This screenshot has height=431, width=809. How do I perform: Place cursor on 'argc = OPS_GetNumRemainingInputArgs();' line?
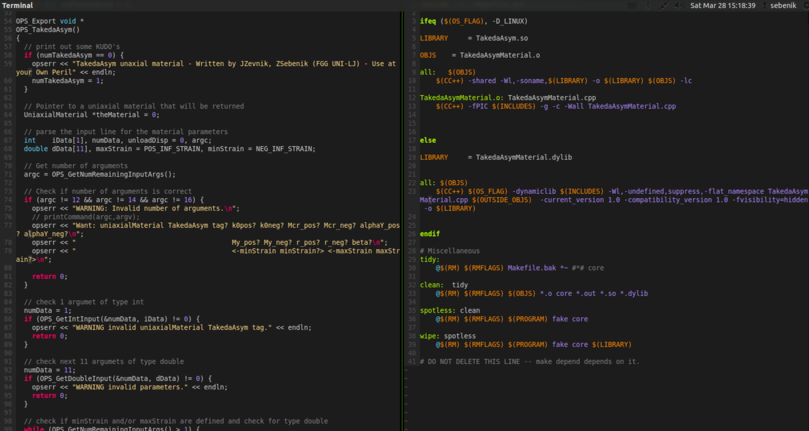point(100,174)
